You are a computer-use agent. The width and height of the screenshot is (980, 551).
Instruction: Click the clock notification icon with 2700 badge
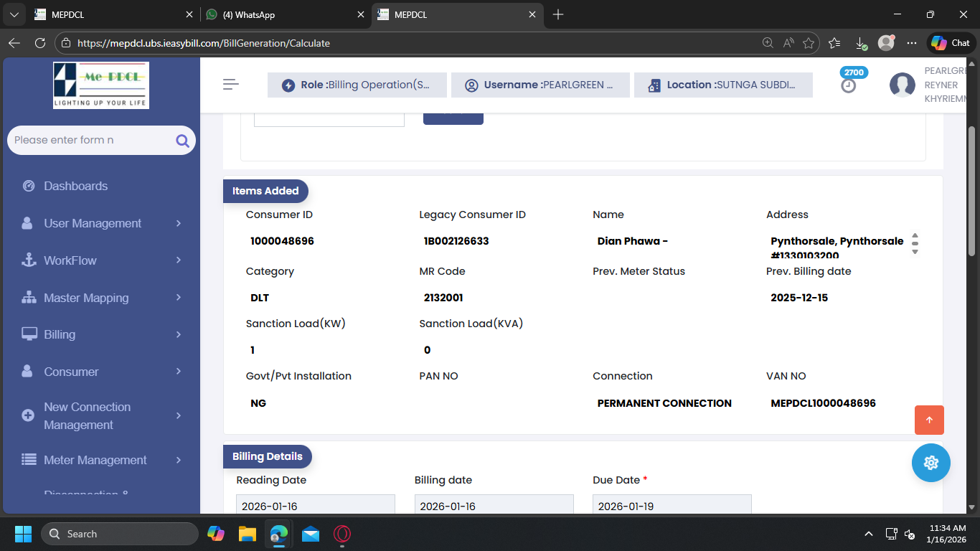point(849,85)
